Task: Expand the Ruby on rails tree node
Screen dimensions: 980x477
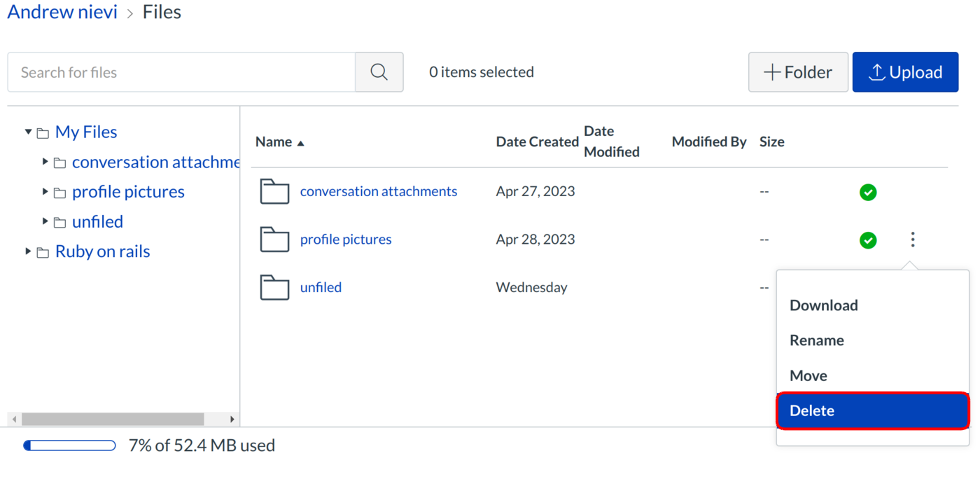Action: point(28,251)
